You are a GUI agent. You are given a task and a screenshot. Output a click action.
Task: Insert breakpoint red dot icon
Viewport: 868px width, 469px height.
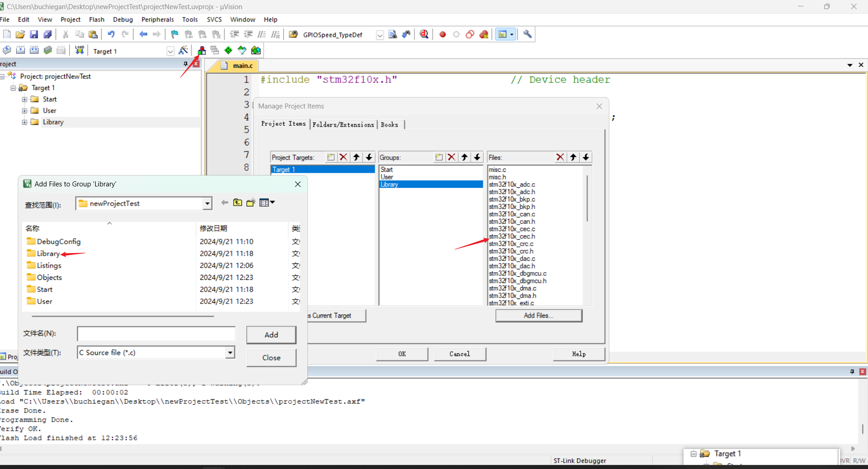442,34
